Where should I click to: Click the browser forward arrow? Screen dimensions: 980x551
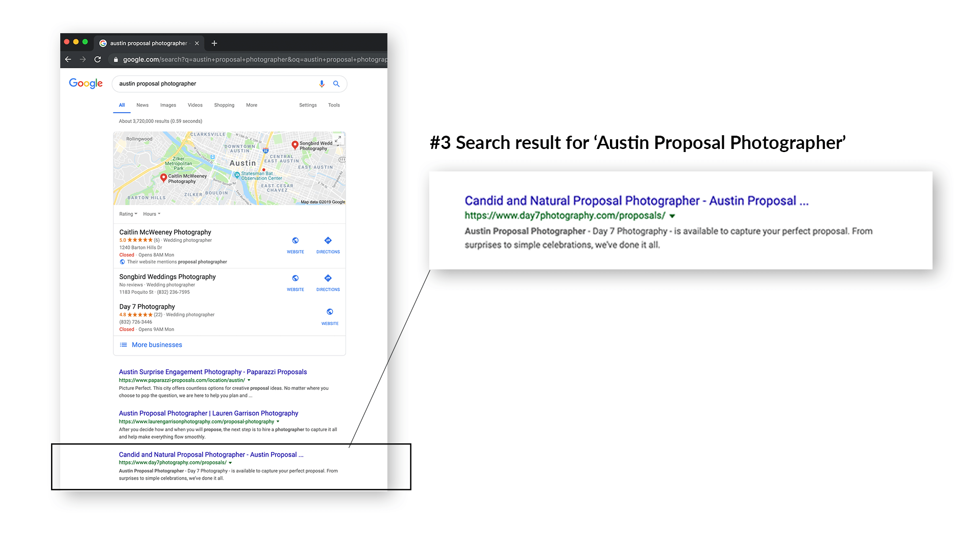point(83,60)
